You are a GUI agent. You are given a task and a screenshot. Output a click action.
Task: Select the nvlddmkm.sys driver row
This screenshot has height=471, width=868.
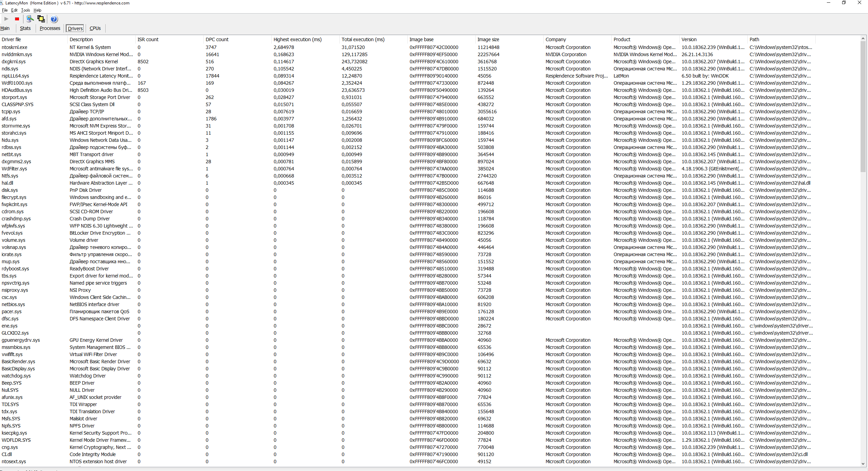[17, 54]
